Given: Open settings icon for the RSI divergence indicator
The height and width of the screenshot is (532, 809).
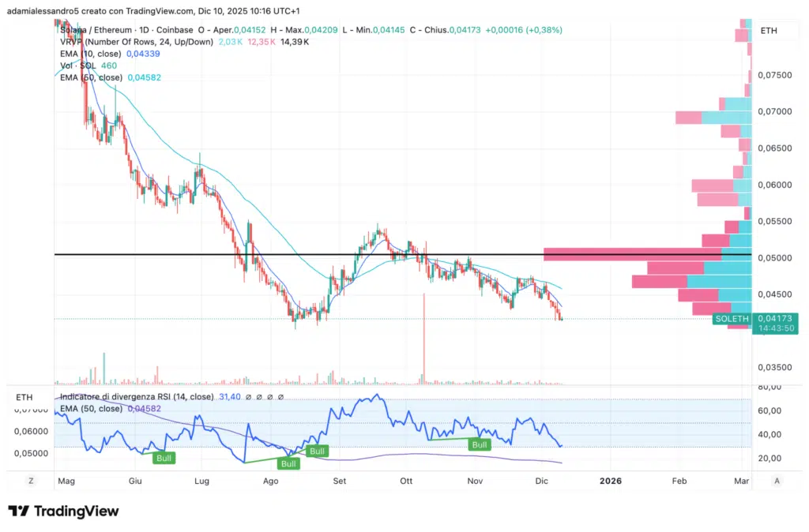Looking at the screenshot, I should click(x=258, y=397).
